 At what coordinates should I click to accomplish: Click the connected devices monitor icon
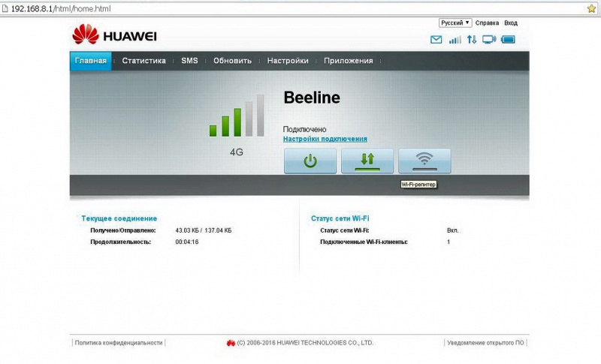(489, 40)
